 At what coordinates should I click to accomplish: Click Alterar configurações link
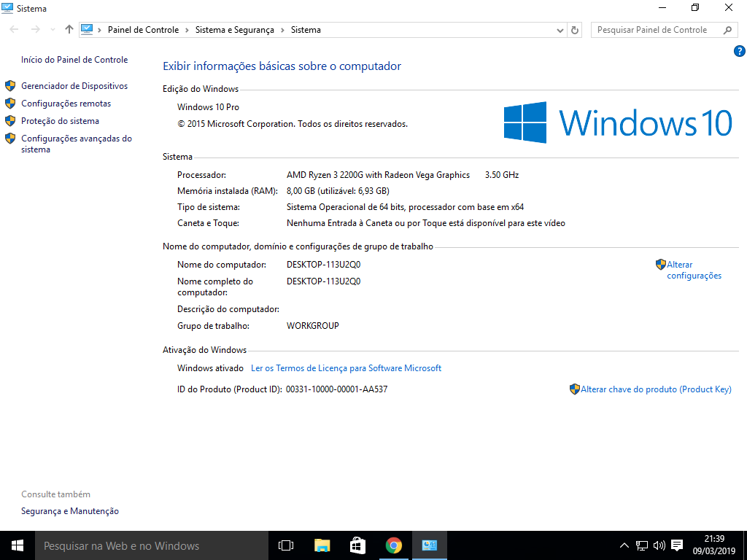[694, 270]
